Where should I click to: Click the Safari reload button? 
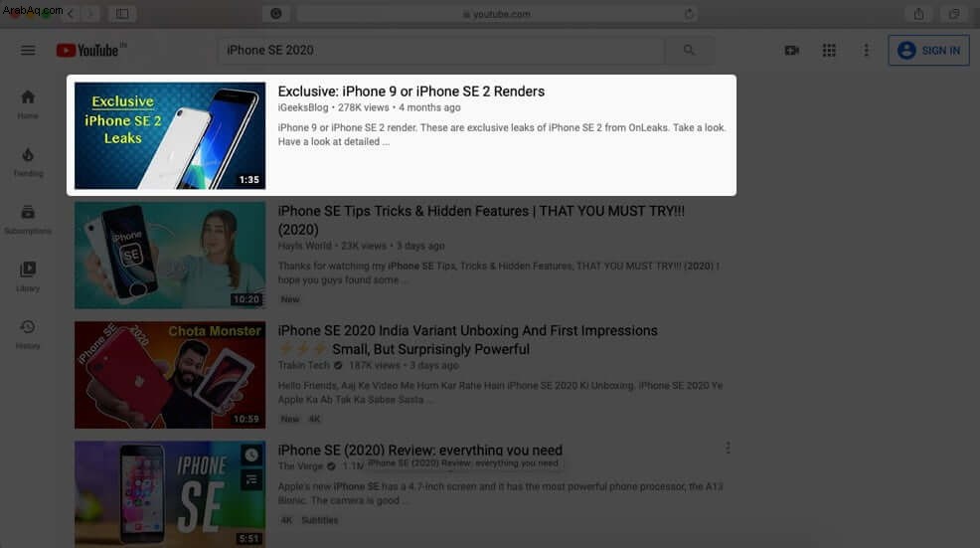click(x=689, y=14)
